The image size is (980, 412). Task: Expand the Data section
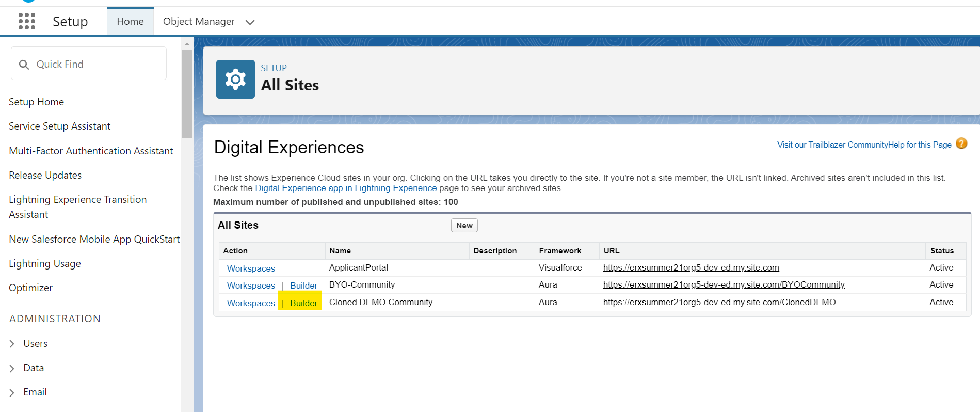12,368
